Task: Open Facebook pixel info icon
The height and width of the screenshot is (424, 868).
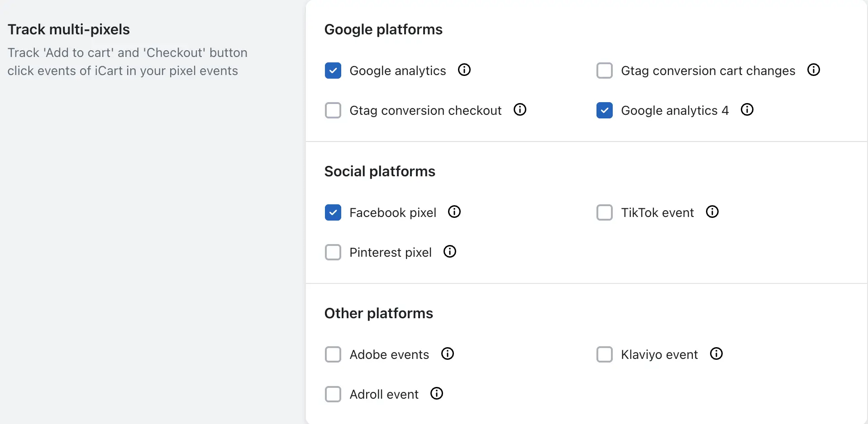Action: click(x=454, y=212)
